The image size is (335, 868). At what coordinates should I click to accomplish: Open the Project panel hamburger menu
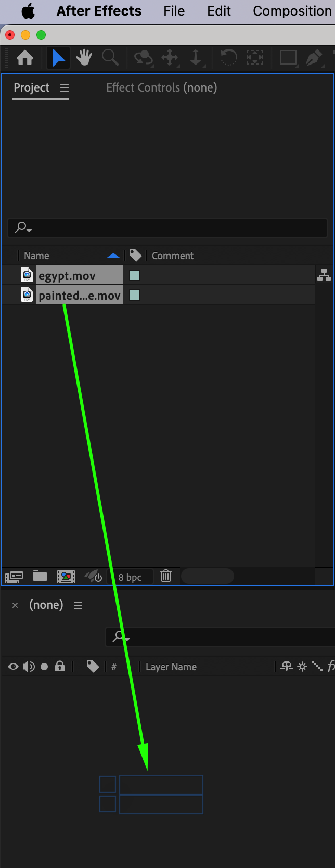(x=65, y=88)
